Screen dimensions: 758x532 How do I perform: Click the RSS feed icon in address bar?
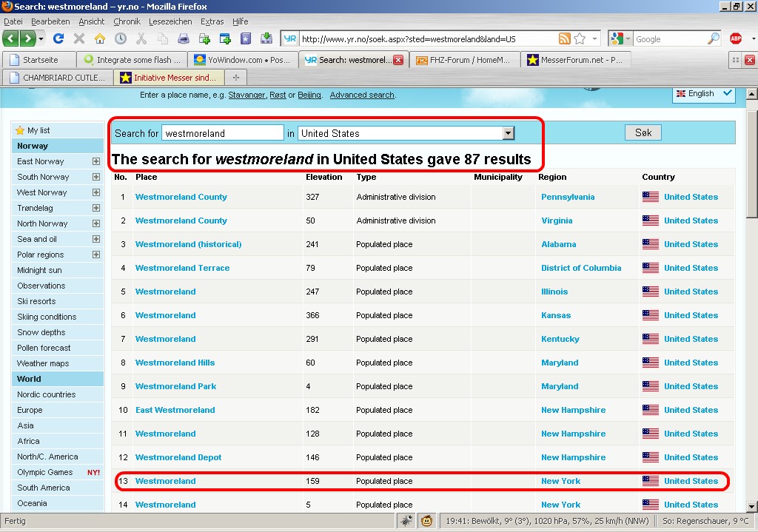[x=565, y=38]
